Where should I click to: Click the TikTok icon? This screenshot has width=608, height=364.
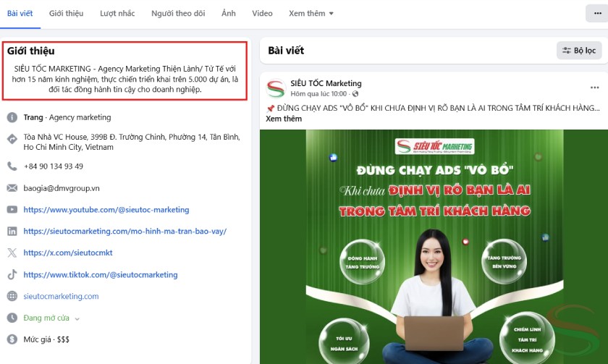[12, 275]
